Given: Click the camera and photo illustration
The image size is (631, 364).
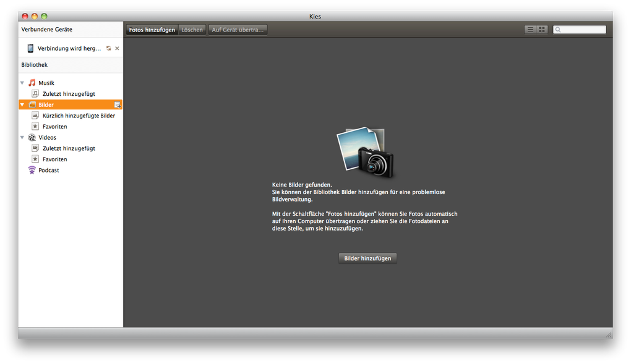Looking at the screenshot, I should click(x=366, y=153).
